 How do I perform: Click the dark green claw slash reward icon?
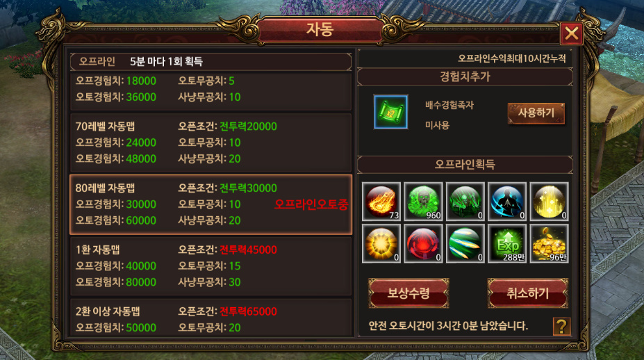[465, 202]
